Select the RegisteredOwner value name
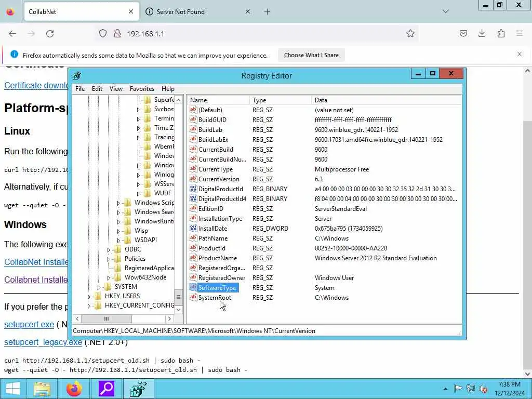This screenshot has width=532, height=399. [221, 277]
